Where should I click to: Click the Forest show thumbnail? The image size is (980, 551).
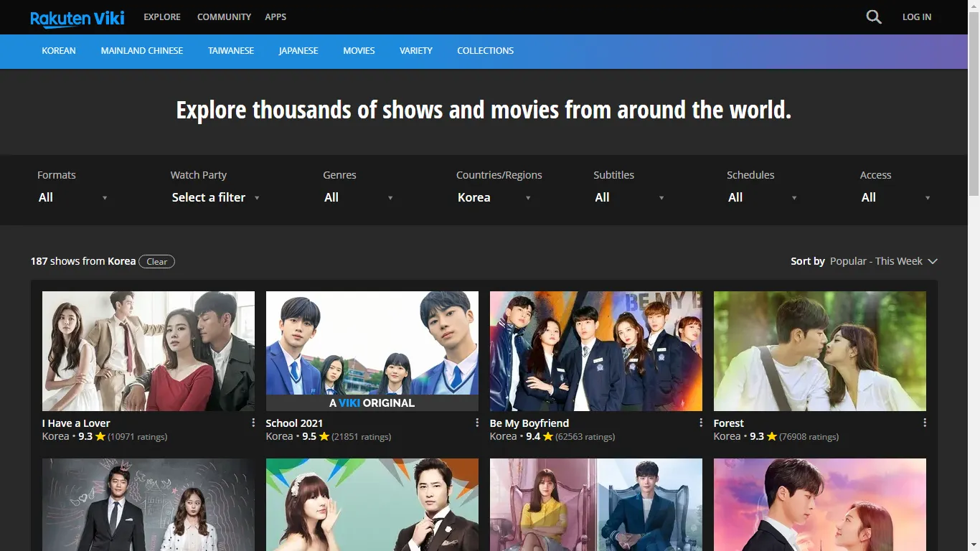tap(819, 351)
